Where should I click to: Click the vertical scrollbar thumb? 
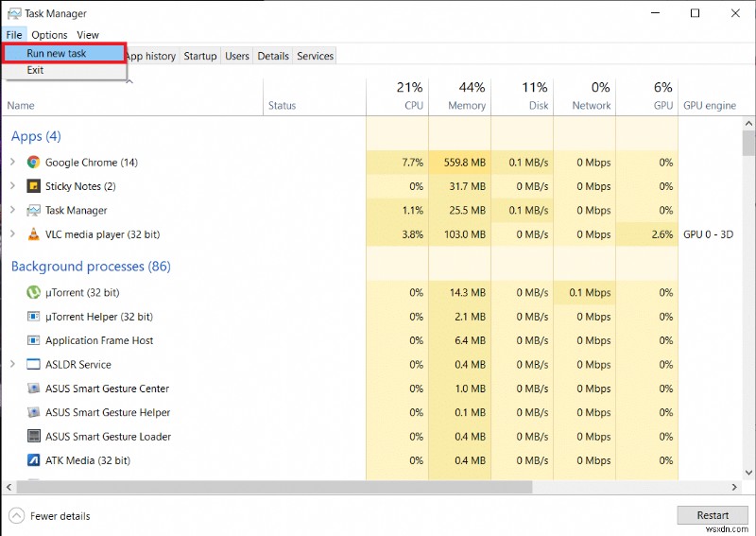(x=748, y=144)
